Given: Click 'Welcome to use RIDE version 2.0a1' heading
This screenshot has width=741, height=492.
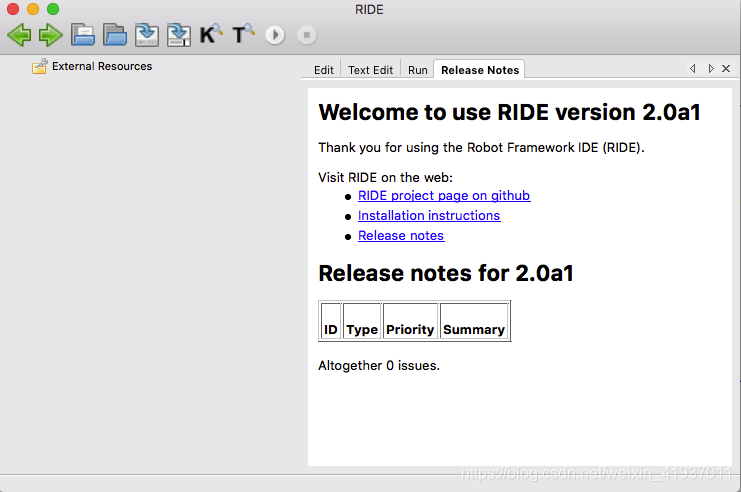Looking at the screenshot, I should coord(509,112).
